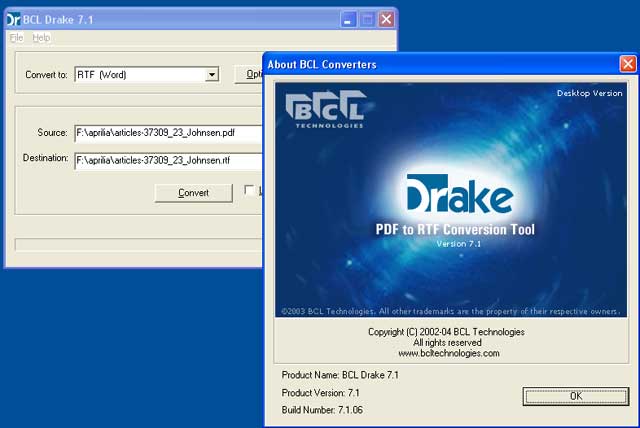Click the PDF to RTF Conversion Tool text
Viewport: 640px width, 428px height.
coord(455,230)
